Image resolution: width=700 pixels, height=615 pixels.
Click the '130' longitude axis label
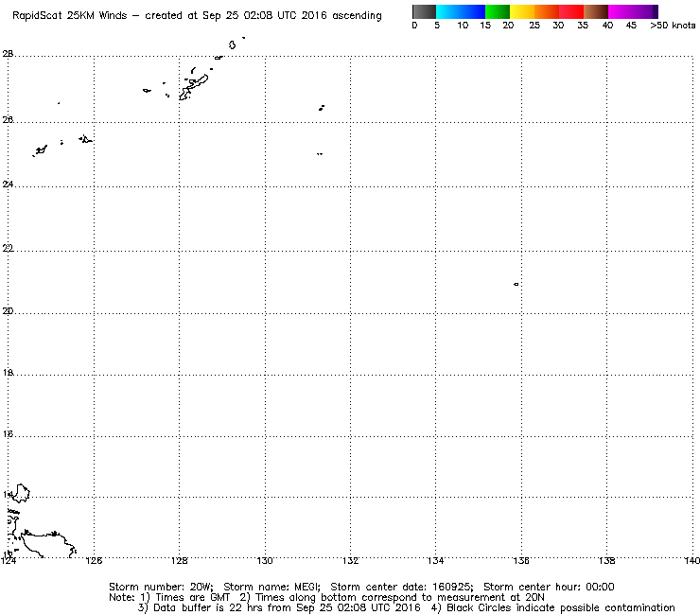[265, 560]
